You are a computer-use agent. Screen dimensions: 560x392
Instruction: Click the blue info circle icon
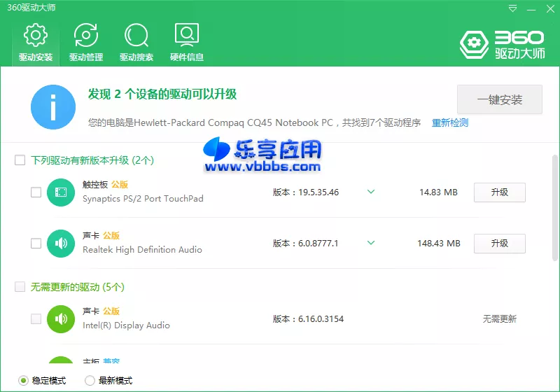coord(53,107)
